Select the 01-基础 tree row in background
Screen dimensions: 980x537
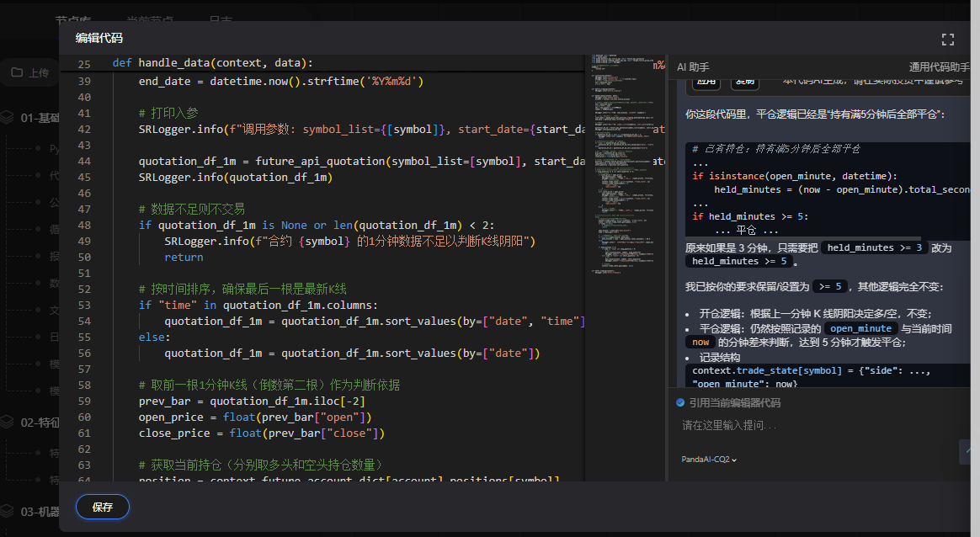click(30, 118)
